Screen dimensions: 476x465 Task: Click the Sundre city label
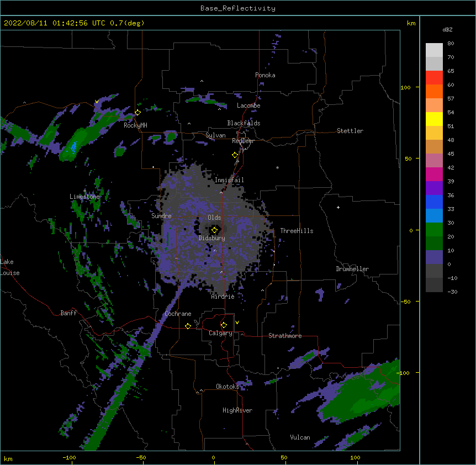pos(161,216)
